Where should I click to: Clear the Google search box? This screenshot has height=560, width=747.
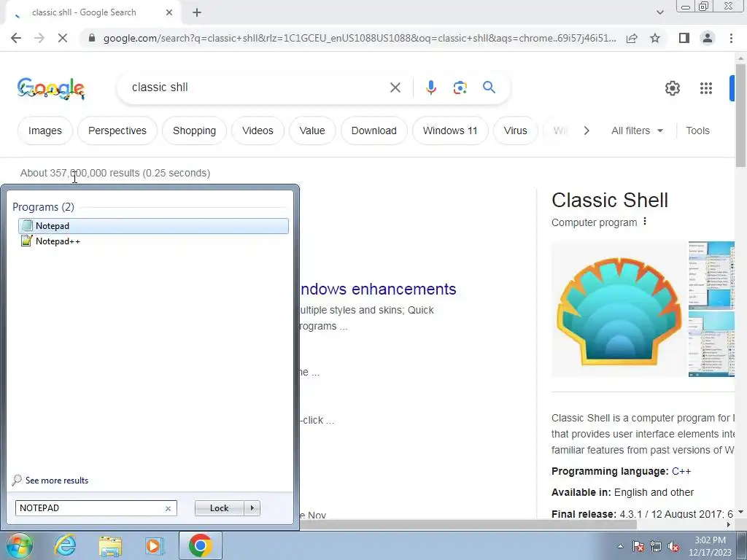395,87
